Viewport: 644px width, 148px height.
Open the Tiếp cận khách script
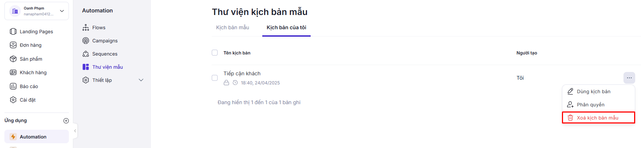pos(242,74)
